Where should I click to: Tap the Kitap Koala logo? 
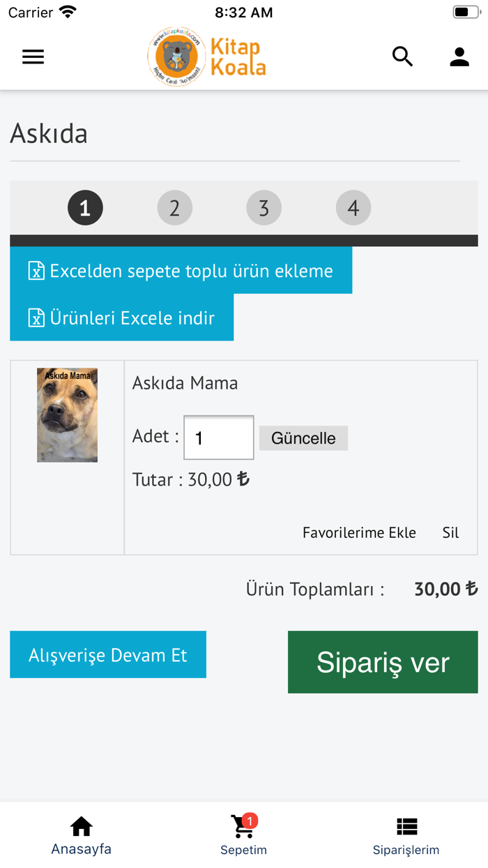[206, 57]
